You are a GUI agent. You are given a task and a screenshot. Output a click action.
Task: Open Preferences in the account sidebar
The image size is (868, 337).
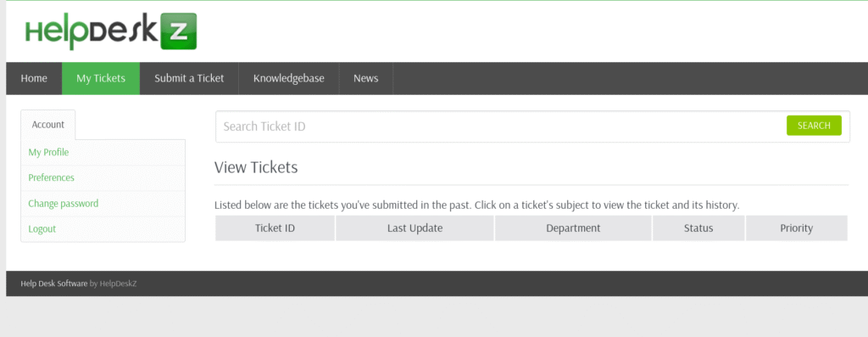(51, 177)
